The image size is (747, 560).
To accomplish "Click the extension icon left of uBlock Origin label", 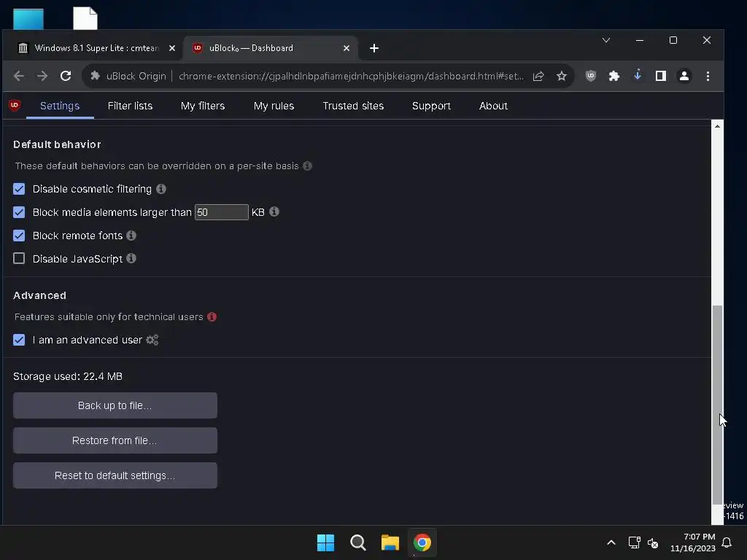I will tap(96, 76).
